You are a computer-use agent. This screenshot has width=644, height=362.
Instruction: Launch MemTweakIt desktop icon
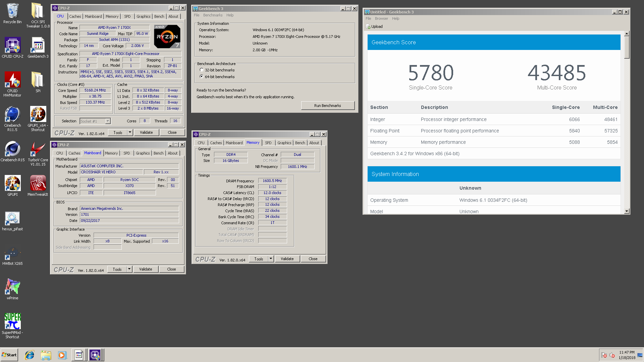coord(38,186)
